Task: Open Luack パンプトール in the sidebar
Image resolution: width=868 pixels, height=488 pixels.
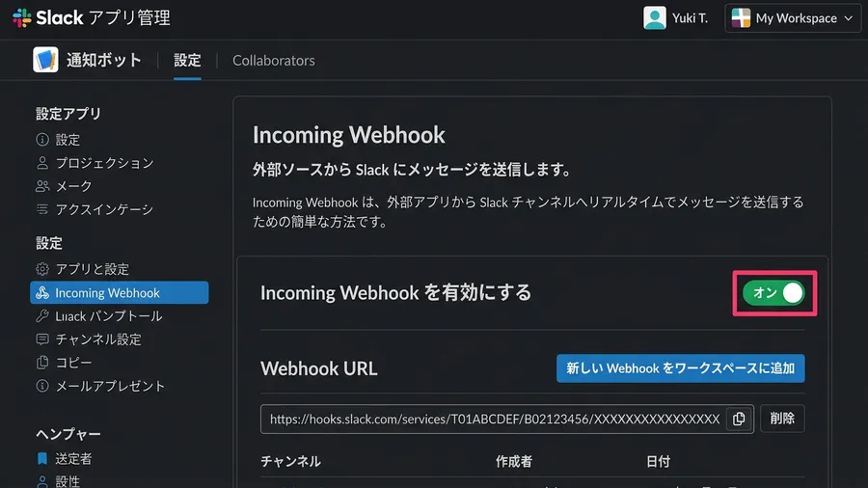Action: click(x=108, y=316)
